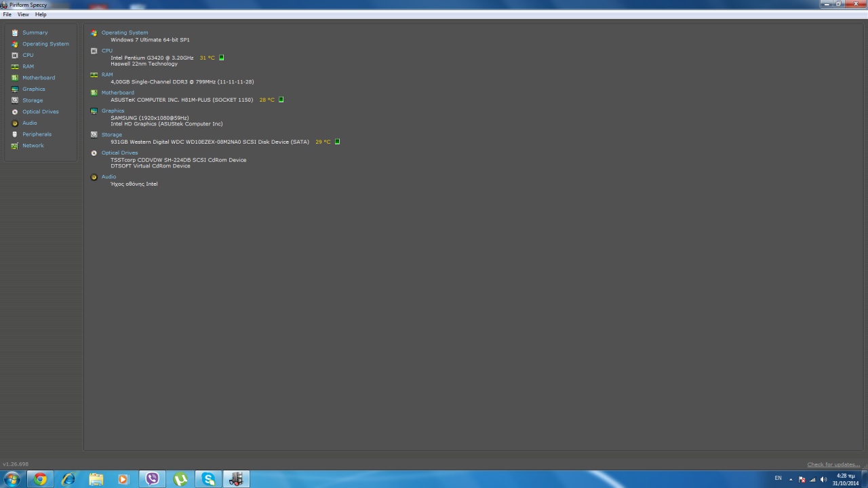Screen dimensions: 868x488
Task: Open the Summary section in sidebar
Action: (x=35, y=33)
